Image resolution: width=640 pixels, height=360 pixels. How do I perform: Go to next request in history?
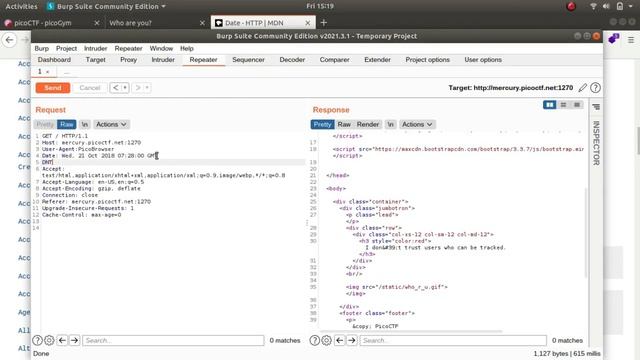138,88
